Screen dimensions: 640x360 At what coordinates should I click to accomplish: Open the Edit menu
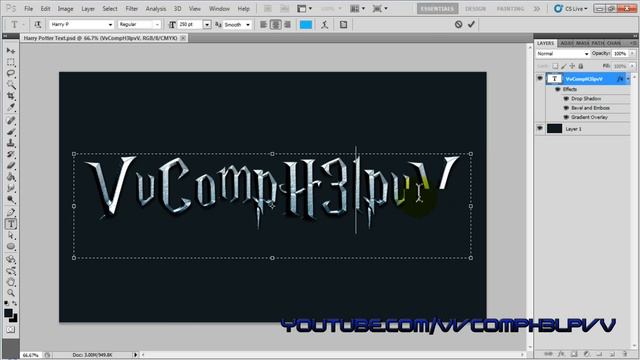45,9
